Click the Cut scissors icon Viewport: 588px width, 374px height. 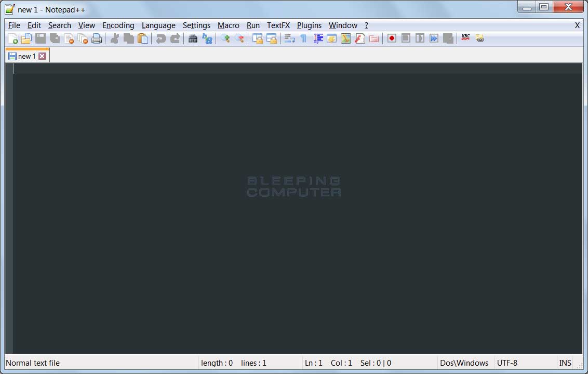click(115, 38)
